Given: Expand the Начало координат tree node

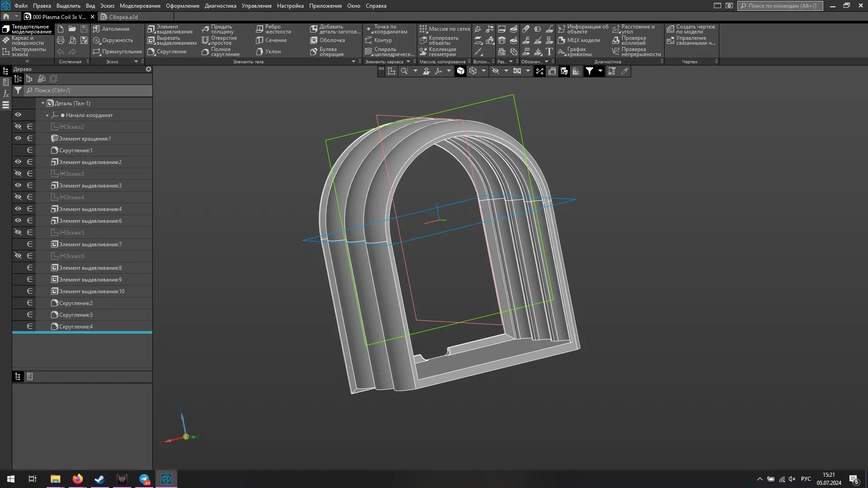Looking at the screenshot, I should [x=47, y=115].
